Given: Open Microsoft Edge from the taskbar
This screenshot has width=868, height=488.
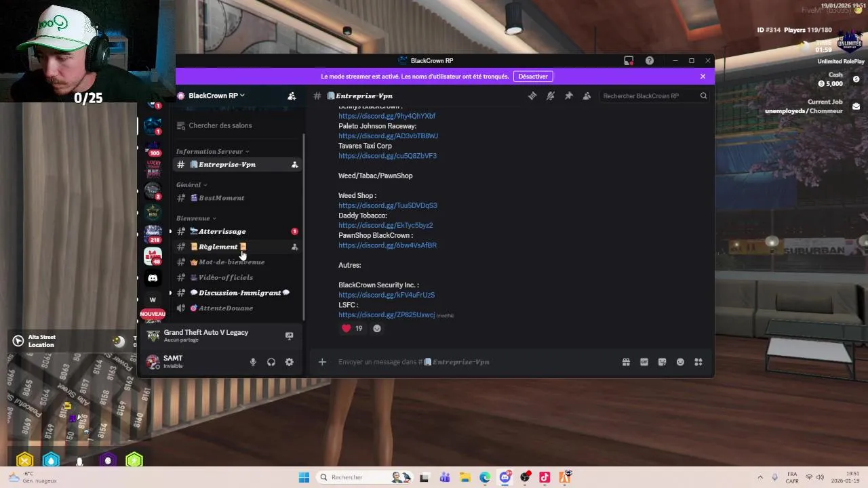Looking at the screenshot, I should click(x=485, y=477).
